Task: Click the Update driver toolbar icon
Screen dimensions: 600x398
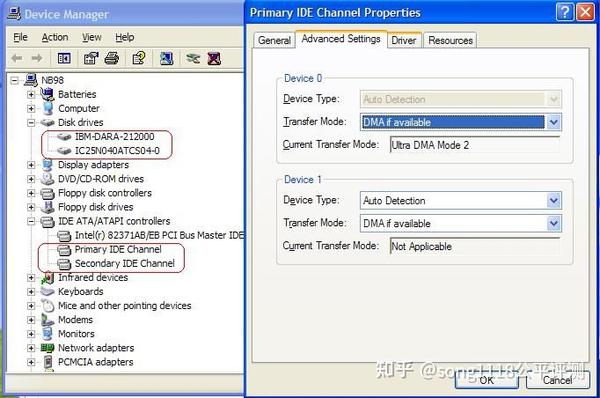Action: click(193, 59)
